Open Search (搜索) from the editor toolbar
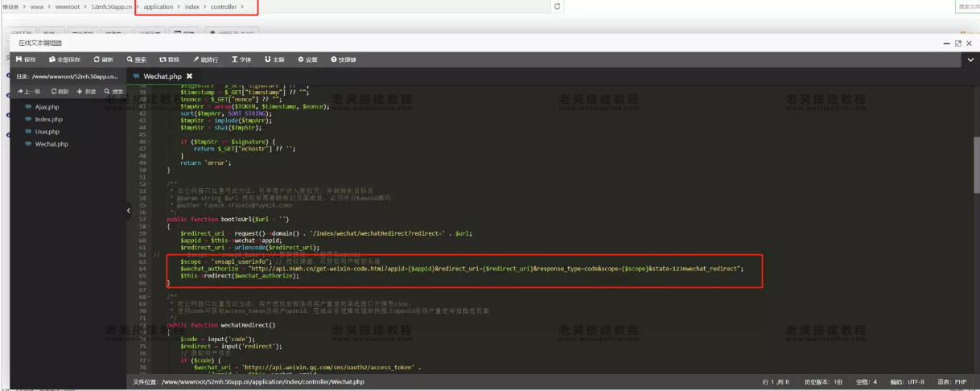This screenshot has height=391, width=980. click(137, 60)
